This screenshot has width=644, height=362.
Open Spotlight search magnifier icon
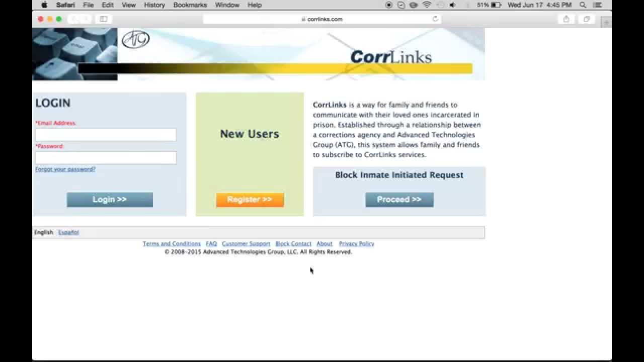[x=583, y=5]
